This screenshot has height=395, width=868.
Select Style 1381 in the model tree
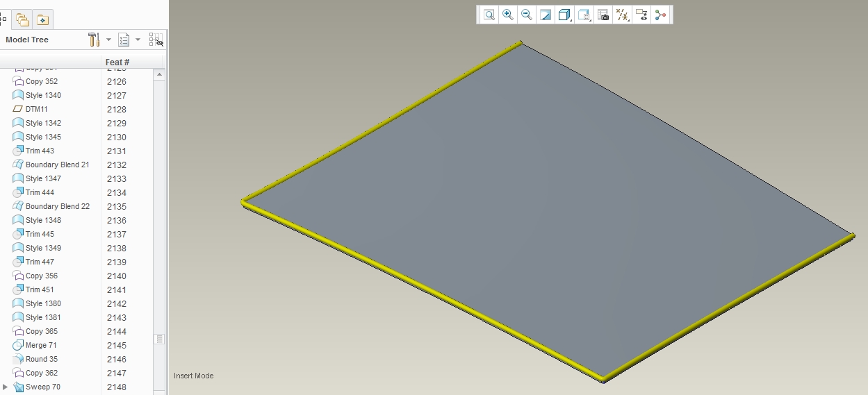click(43, 317)
